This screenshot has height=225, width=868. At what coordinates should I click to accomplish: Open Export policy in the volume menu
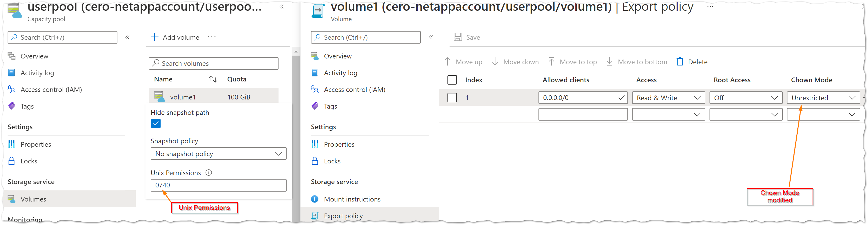tap(343, 216)
